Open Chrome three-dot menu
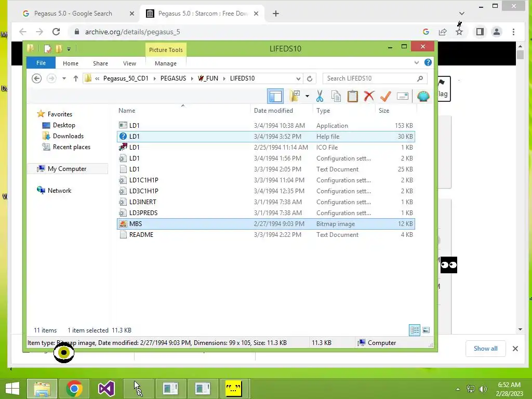The image size is (532, 399). coord(513,32)
